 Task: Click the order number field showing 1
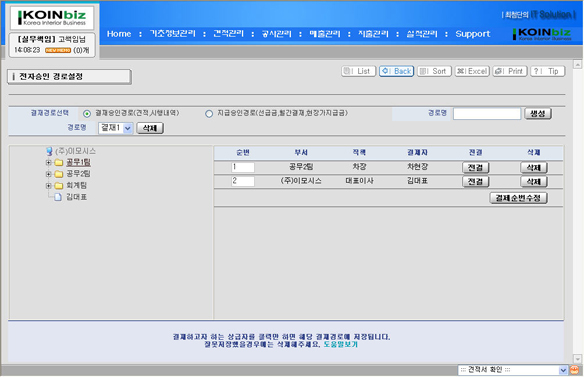point(243,167)
